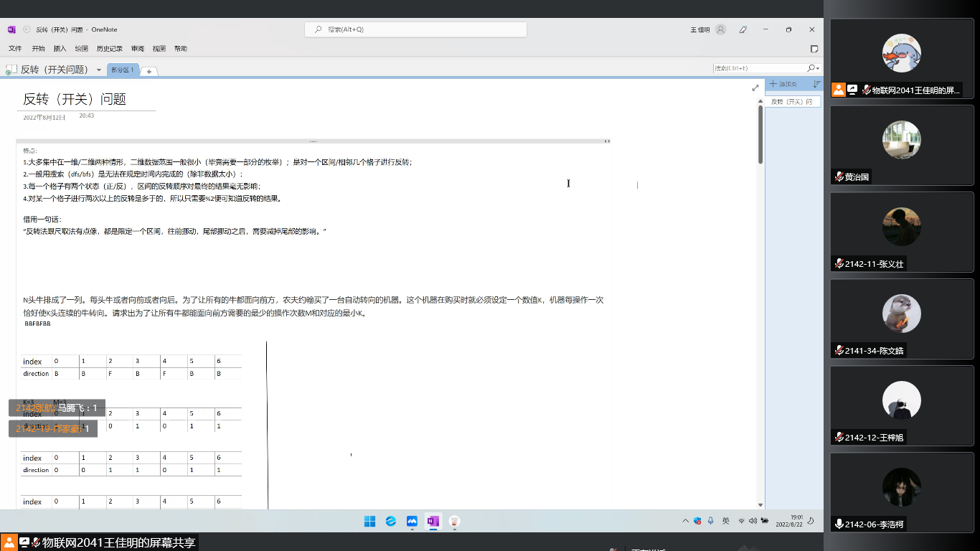Click the microphone tray icon
The image size is (980, 551).
pos(710,521)
